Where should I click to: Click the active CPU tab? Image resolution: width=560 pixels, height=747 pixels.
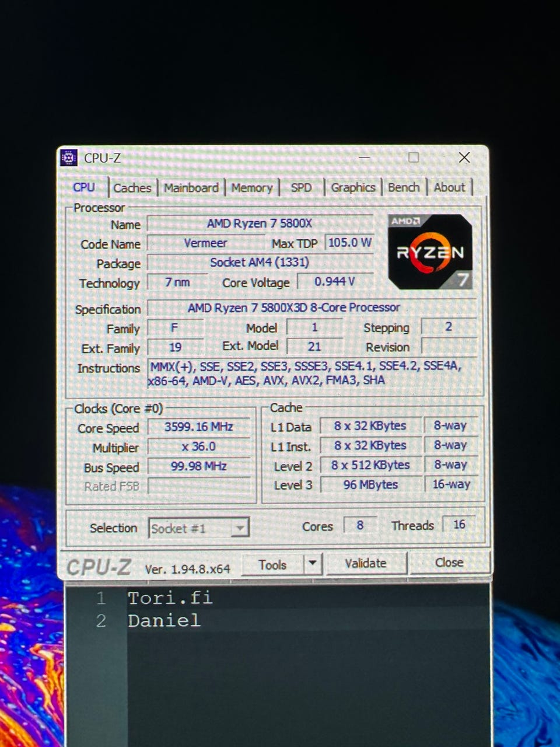pos(84,187)
